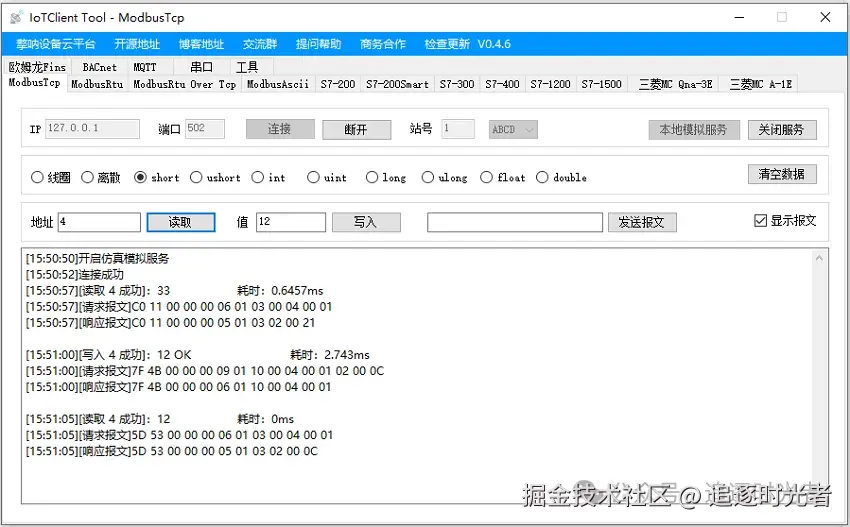The width and height of the screenshot is (850, 527).
Task: Open the 开源地址 menu item
Action: 137,44
